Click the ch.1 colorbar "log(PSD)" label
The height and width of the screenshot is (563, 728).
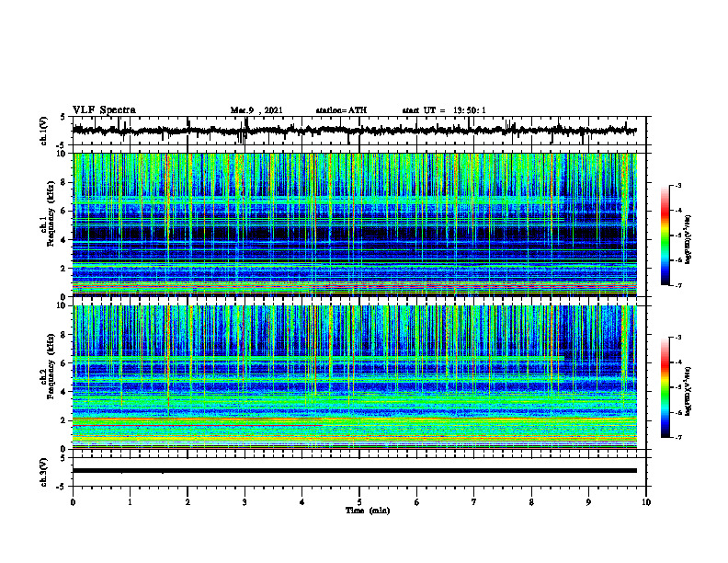point(689,239)
